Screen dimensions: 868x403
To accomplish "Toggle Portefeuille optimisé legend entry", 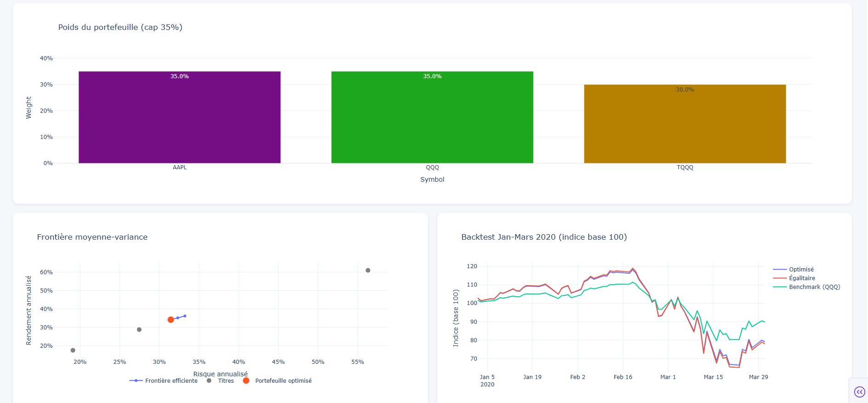I will click(283, 381).
